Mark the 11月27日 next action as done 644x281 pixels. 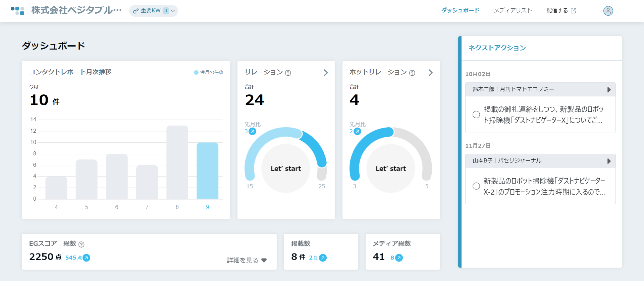(476, 186)
